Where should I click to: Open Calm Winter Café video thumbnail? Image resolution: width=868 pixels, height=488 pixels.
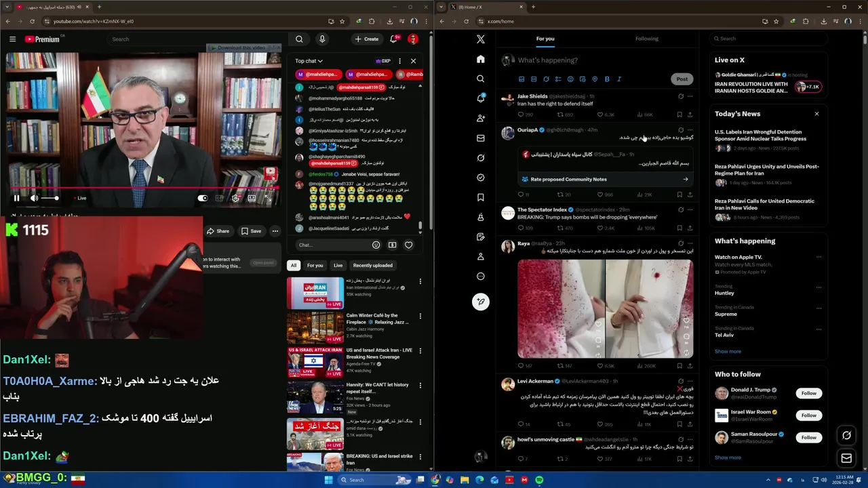315,327
